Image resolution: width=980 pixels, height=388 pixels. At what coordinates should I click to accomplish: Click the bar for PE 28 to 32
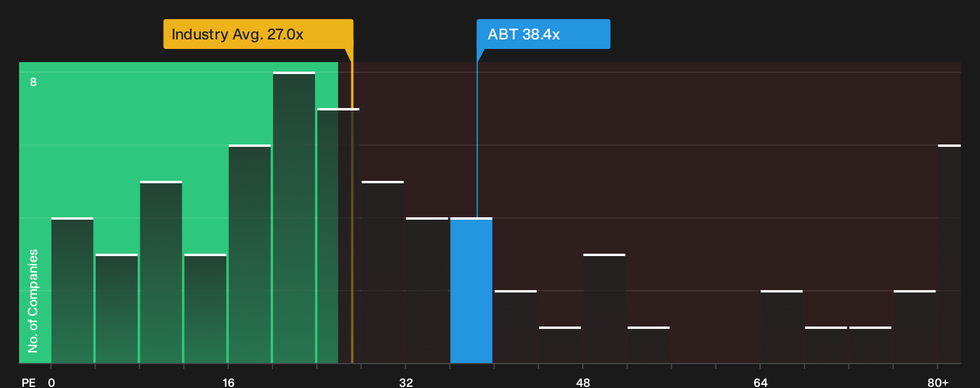[x=382, y=272]
